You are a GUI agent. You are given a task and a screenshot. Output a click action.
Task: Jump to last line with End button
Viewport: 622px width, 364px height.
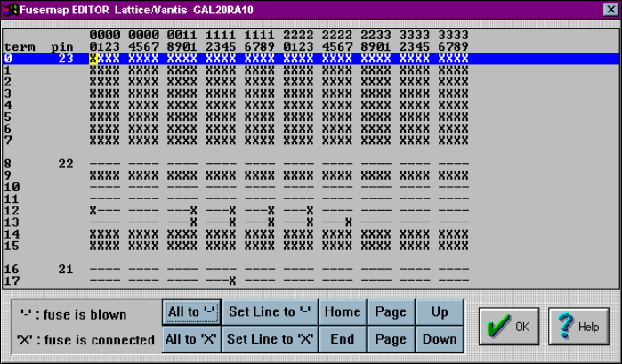[x=343, y=339]
